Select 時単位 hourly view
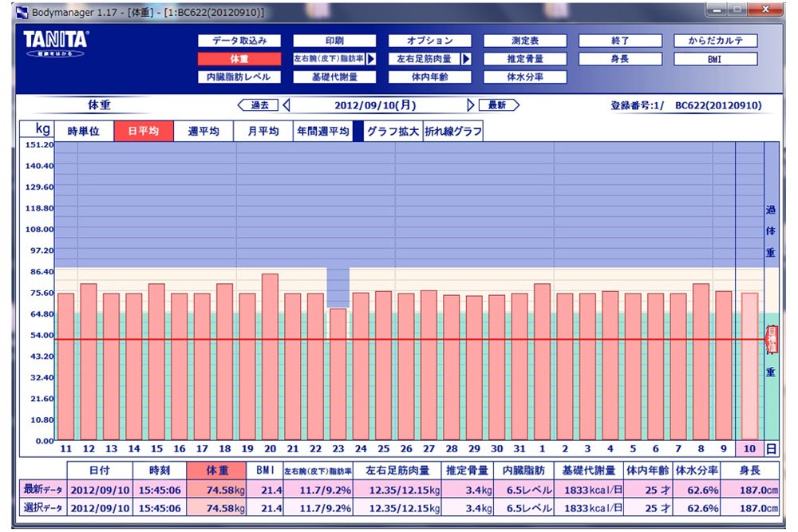798x532 pixels. (x=84, y=132)
